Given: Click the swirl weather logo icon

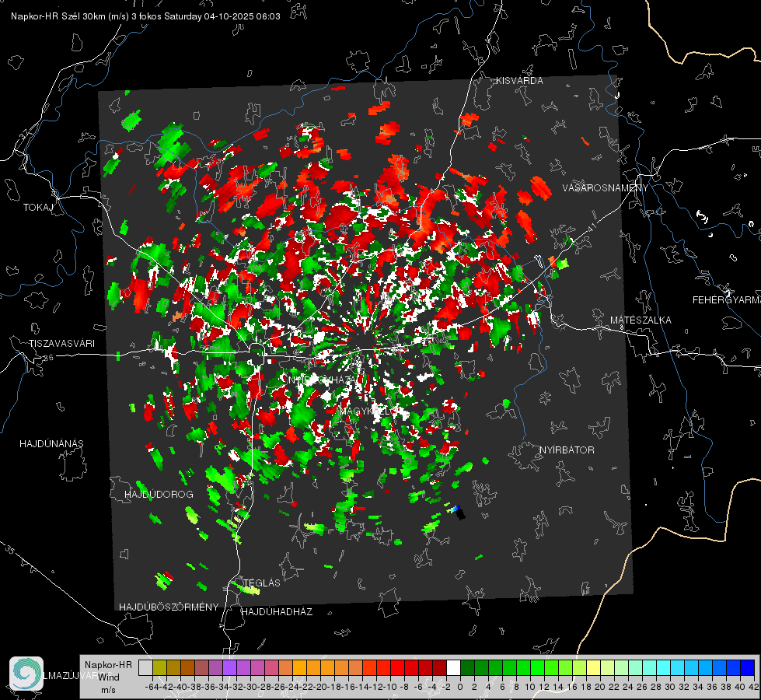Looking at the screenshot, I should [26, 674].
